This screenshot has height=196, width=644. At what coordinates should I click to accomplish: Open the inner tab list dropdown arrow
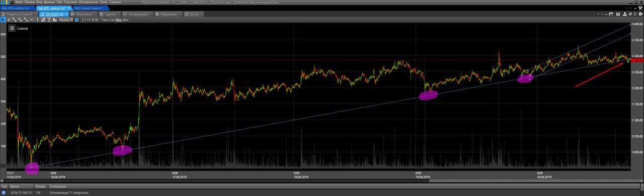pyautogui.click(x=606, y=15)
